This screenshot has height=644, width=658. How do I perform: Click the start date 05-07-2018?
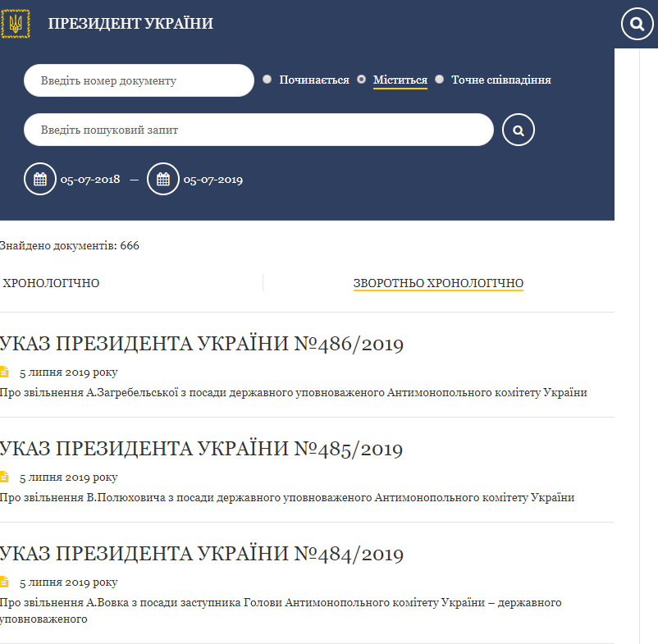[x=90, y=180]
